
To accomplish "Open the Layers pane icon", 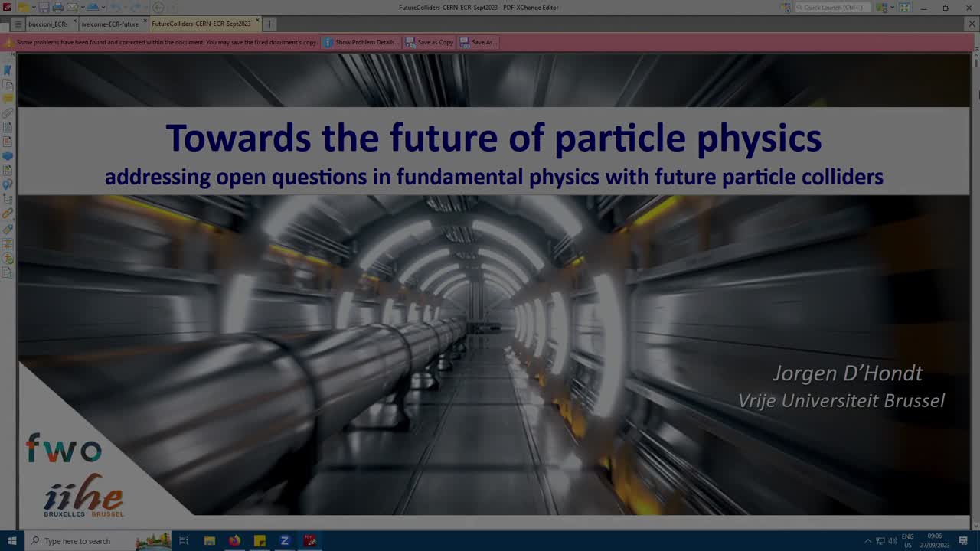I will 8,156.
